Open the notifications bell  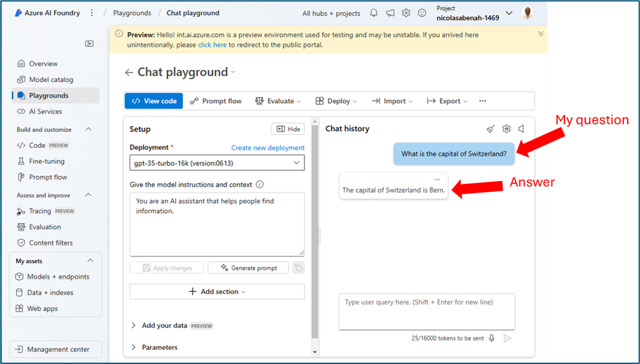[374, 13]
